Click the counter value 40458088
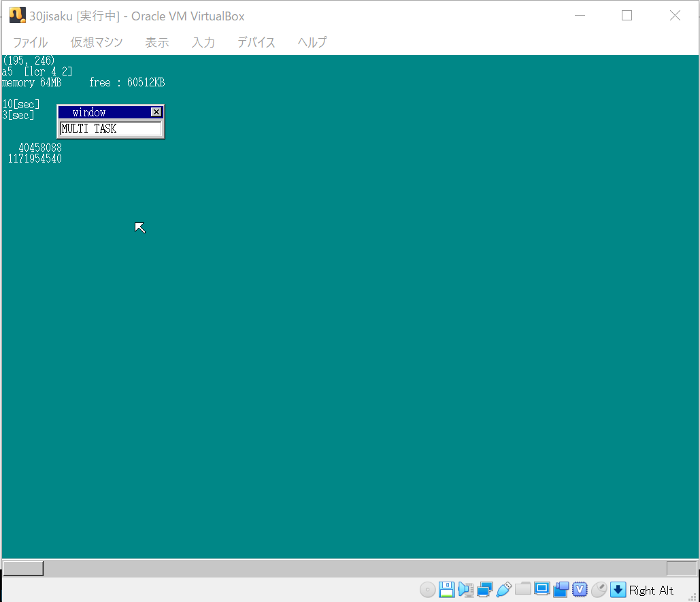The image size is (700, 602). pyautogui.click(x=40, y=148)
